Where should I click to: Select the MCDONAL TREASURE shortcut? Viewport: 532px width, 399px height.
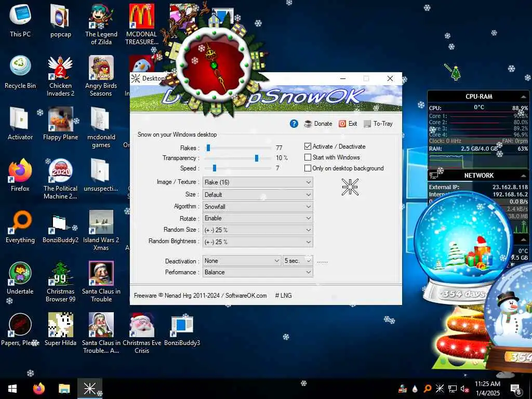[x=142, y=24]
